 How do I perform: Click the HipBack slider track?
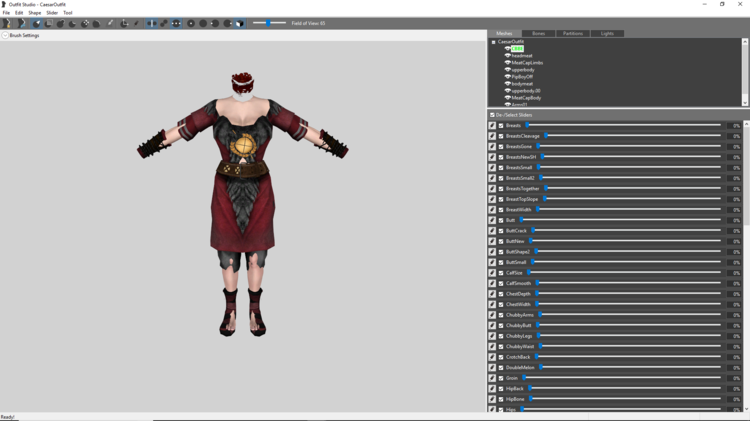pos(625,388)
